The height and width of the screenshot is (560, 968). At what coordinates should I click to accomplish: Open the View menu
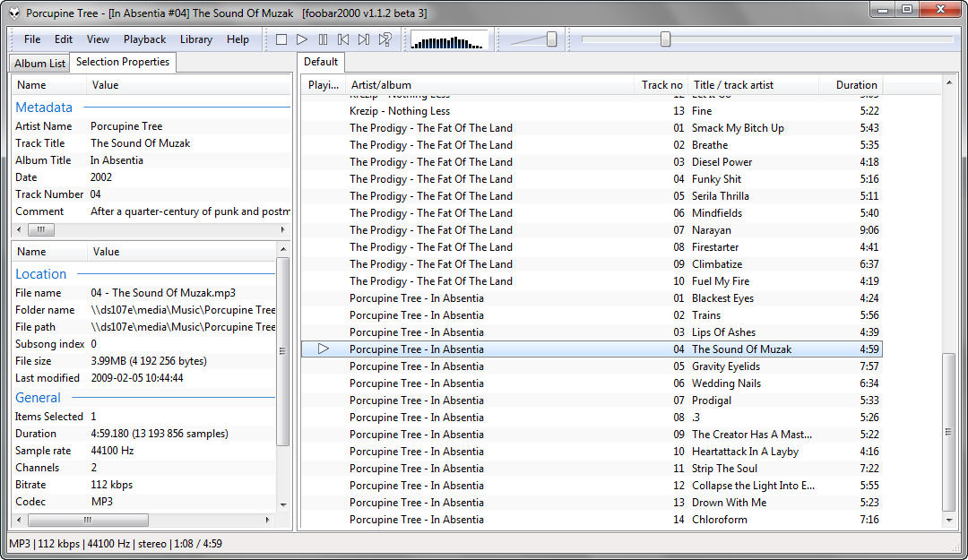point(98,39)
